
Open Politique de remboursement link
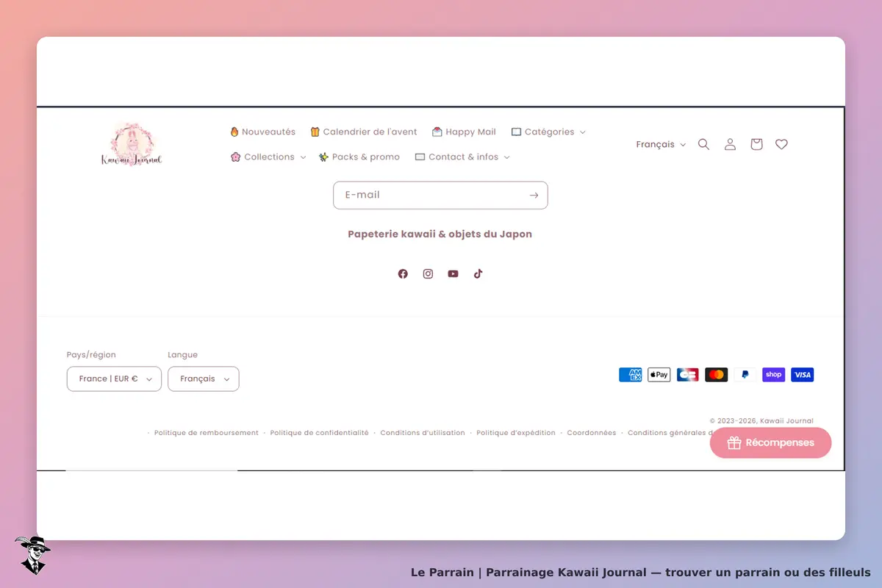point(207,433)
